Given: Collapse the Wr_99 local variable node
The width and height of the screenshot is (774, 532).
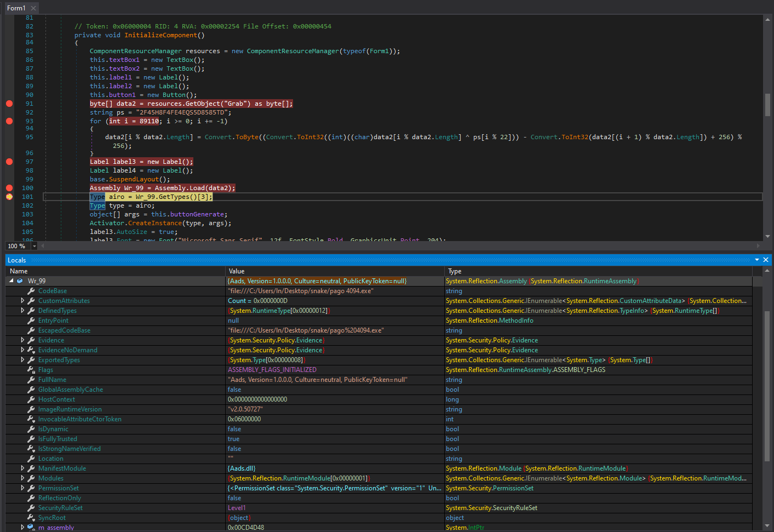Looking at the screenshot, I should coord(12,281).
